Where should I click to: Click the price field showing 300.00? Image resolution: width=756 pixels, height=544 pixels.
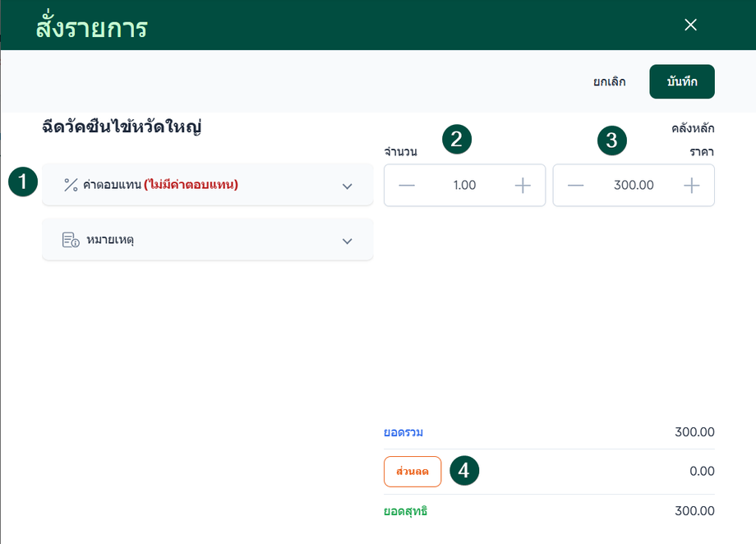pos(634,185)
